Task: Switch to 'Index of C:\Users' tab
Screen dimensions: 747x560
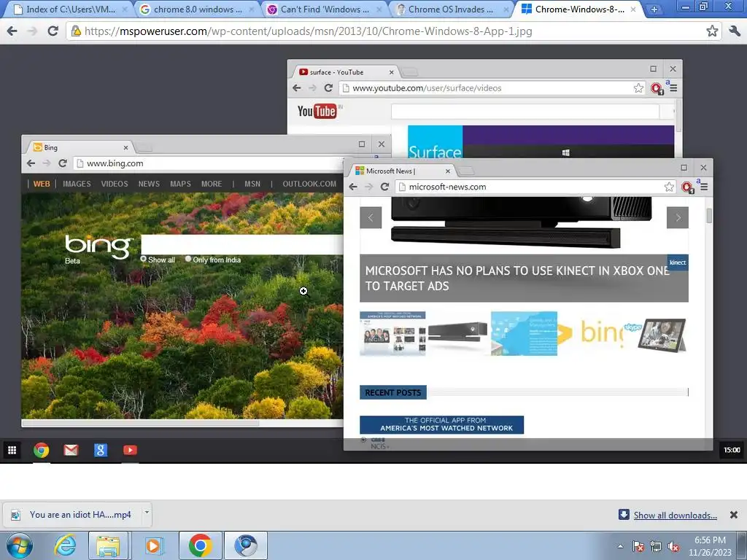Action: [x=71, y=9]
